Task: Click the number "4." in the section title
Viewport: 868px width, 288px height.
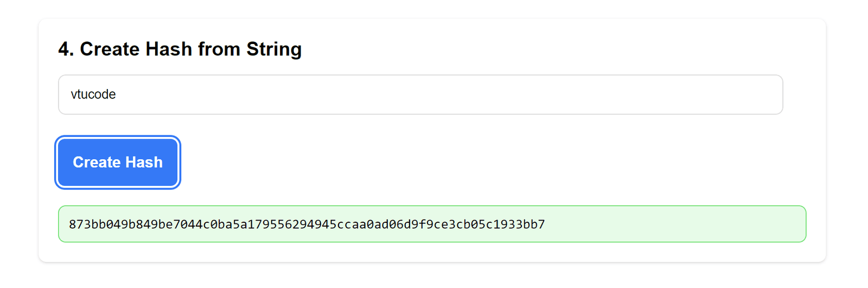Action: (x=66, y=49)
